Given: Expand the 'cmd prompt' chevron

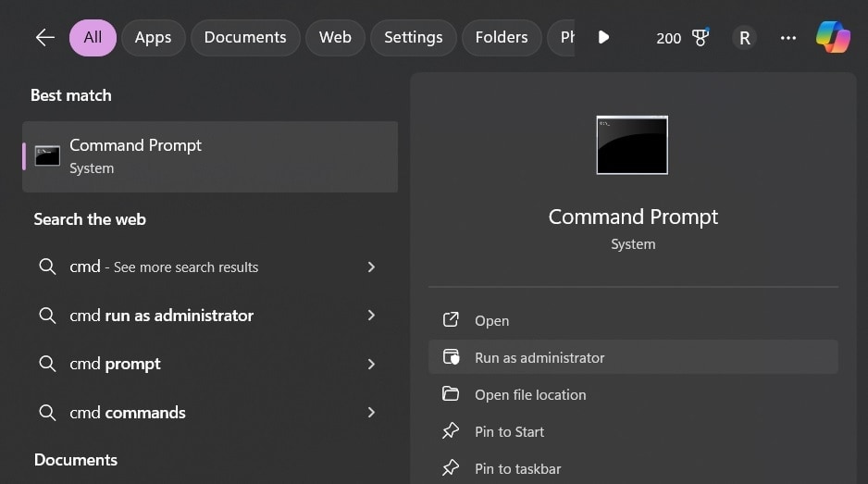Looking at the screenshot, I should [371, 364].
